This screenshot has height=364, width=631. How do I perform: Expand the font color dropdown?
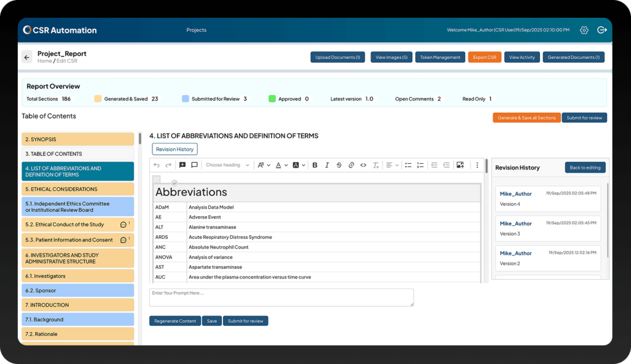coord(280,165)
